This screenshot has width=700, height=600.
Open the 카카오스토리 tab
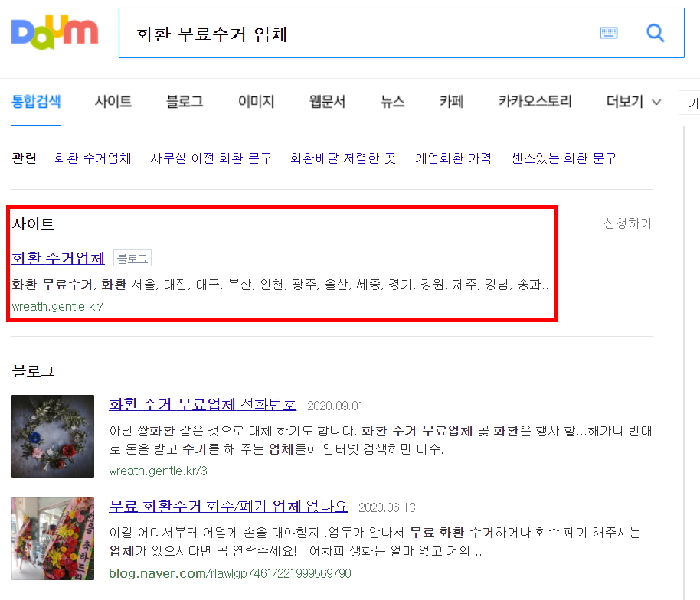coord(535,102)
